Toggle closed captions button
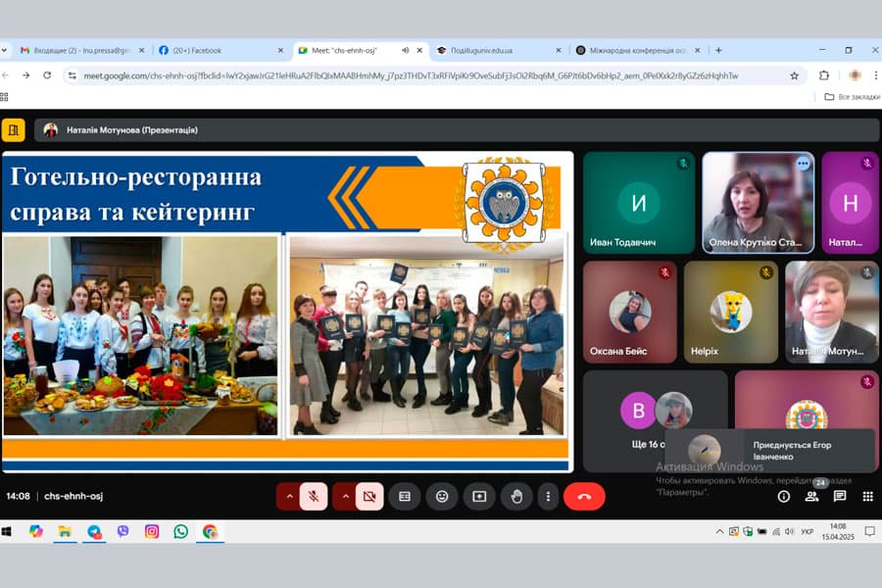 tap(404, 496)
